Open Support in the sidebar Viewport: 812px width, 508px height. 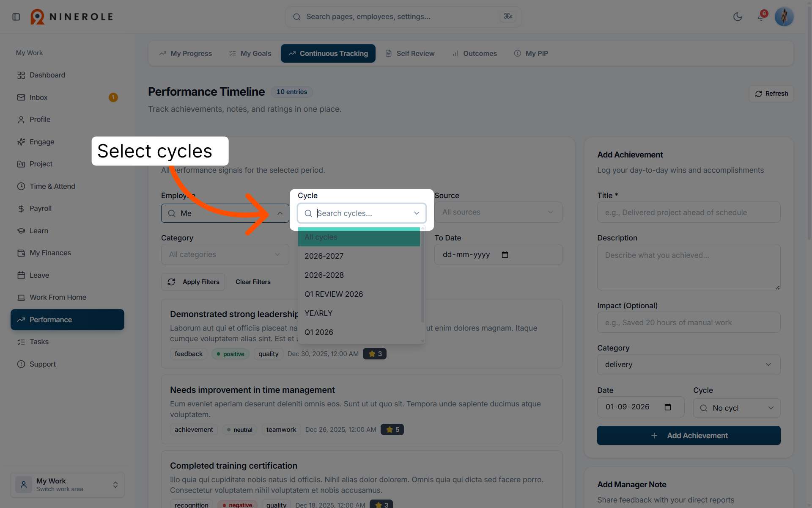(67, 364)
